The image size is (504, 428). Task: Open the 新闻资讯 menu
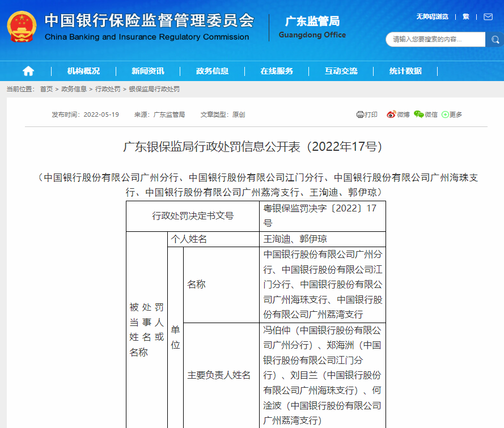click(148, 71)
